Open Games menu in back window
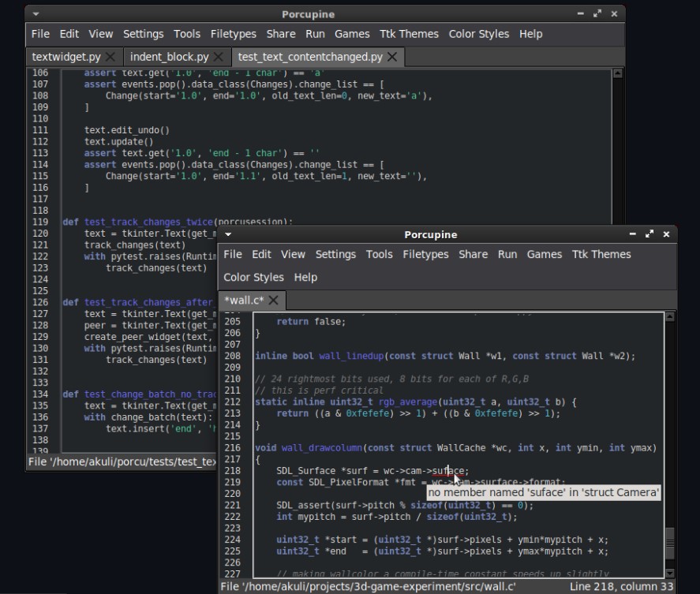700x594 pixels. click(x=352, y=34)
